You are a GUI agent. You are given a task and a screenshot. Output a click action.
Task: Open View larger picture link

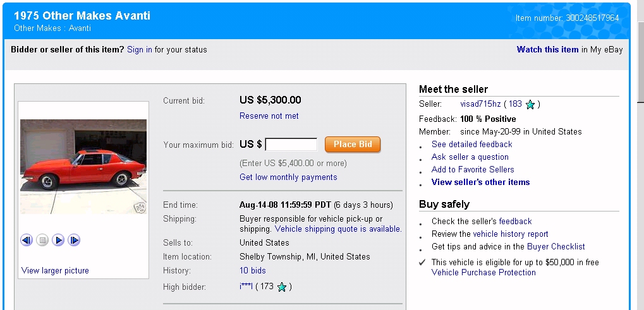[55, 271]
